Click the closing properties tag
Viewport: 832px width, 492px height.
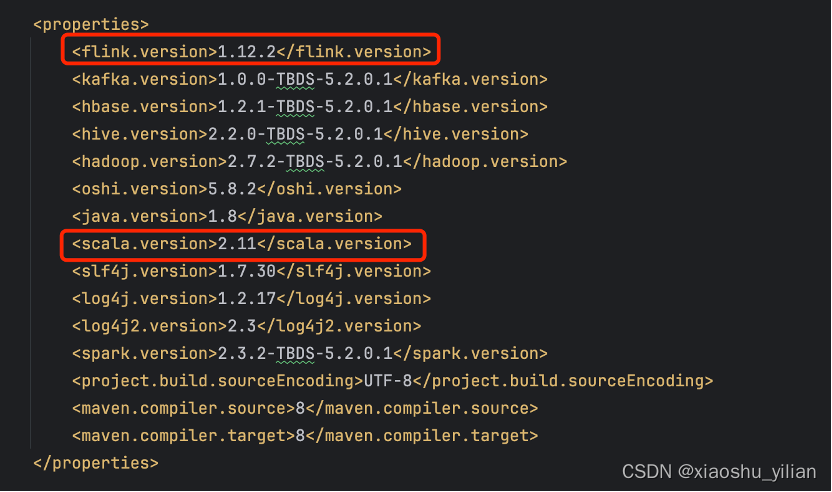(x=96, y=463)
